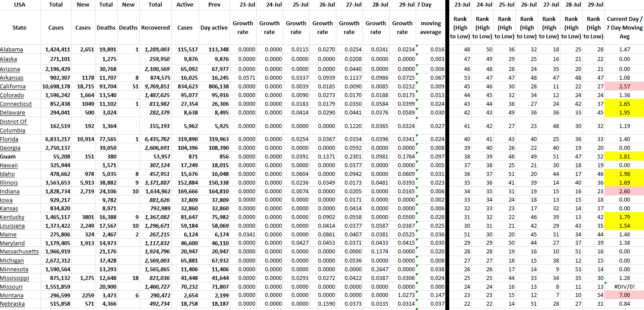Click California's pink 2.57 cell
This screenshot has width=644, height=310.
pyautogui.click(x=624, y=87)
